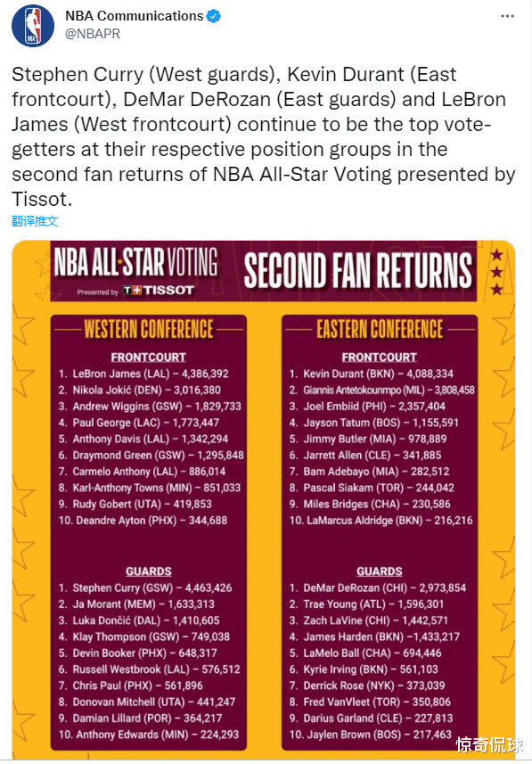
Task: Click the NBA Communications profile avatar
Action: [33, 26]
